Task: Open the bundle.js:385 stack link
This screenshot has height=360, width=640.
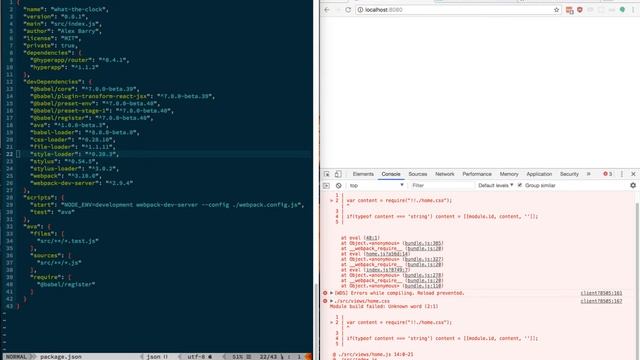Action: pos(424,243)
